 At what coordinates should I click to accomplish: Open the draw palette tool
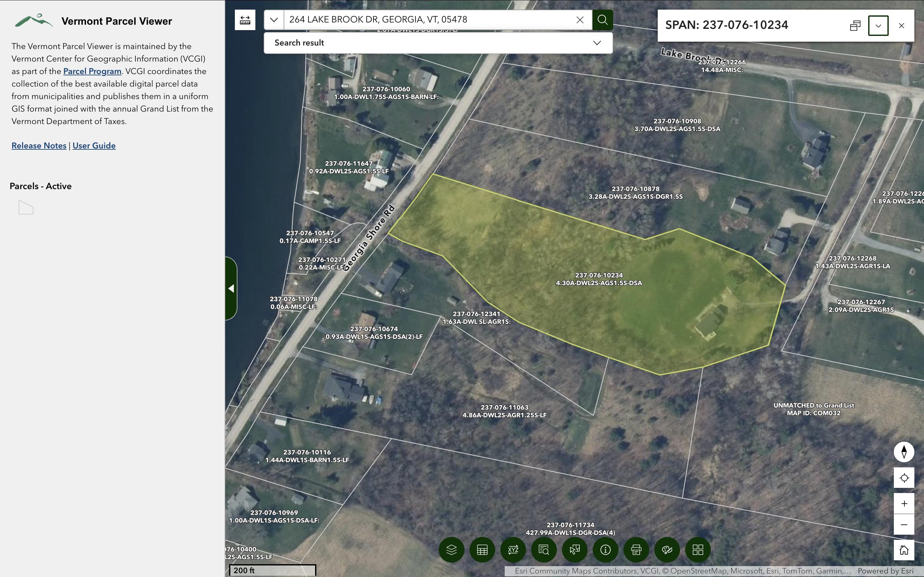pyautogui.click(x=667, y=549)
